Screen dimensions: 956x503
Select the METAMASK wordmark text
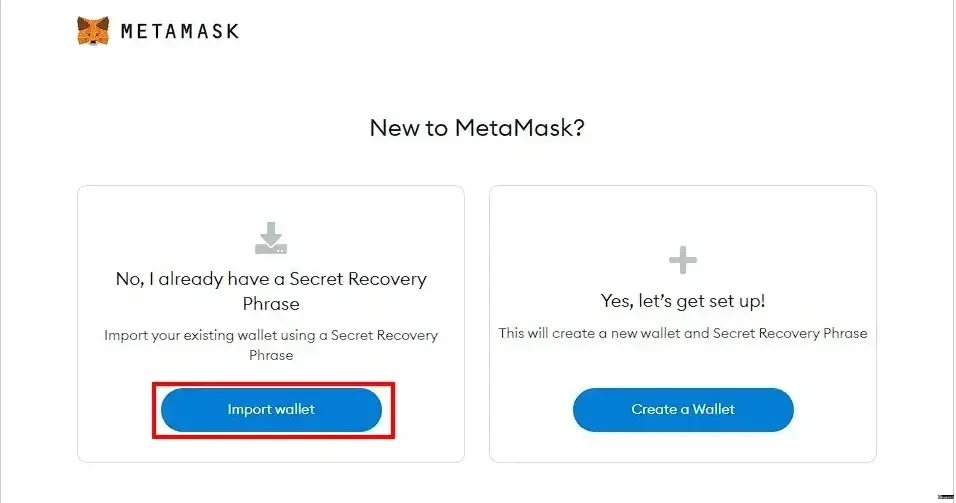pos(180,31)
